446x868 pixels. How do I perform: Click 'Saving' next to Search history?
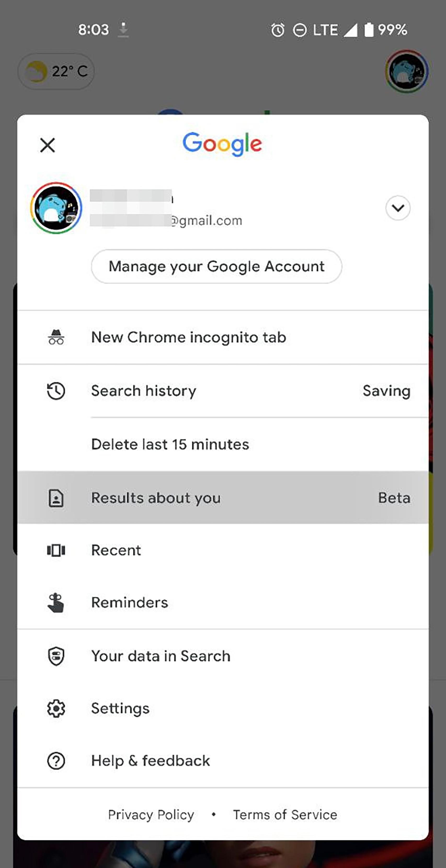pyautogui.click(x=386, y=391)
